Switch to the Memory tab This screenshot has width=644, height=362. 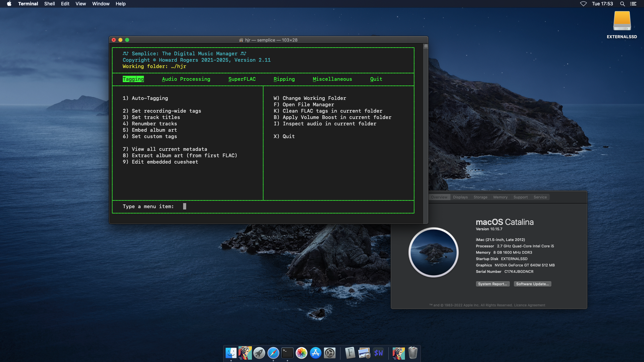tap(500, 197)
